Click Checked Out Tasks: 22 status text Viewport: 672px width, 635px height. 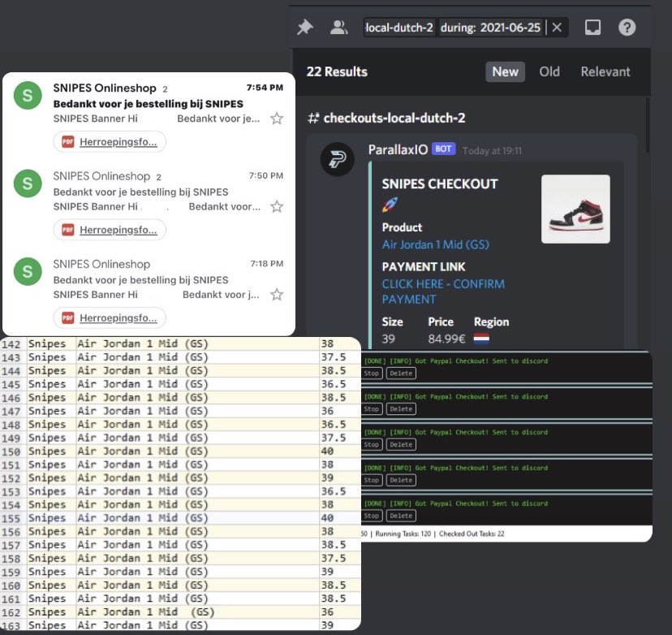[472, 533]
